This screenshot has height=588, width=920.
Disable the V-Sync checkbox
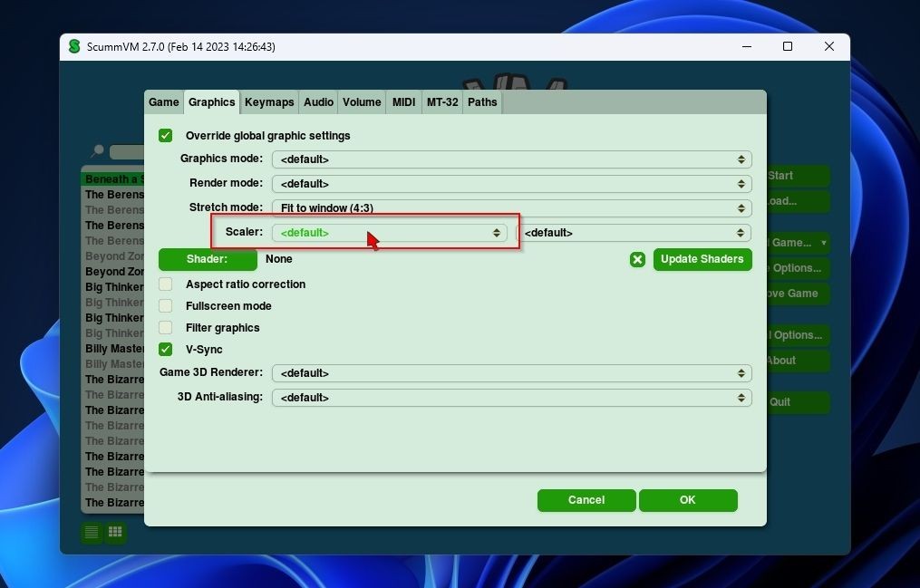pyautogui.click(x=166, y=349)
